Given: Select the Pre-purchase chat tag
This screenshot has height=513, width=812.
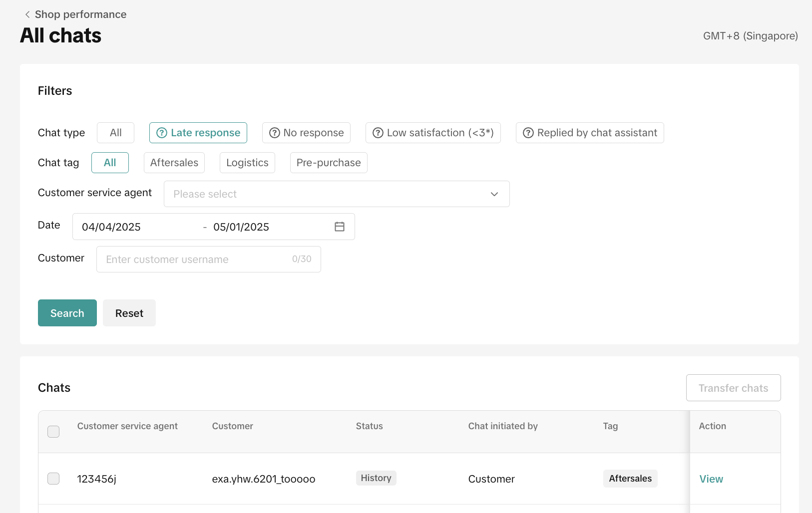Looking at the screenshot, I should tap(329, 163).
